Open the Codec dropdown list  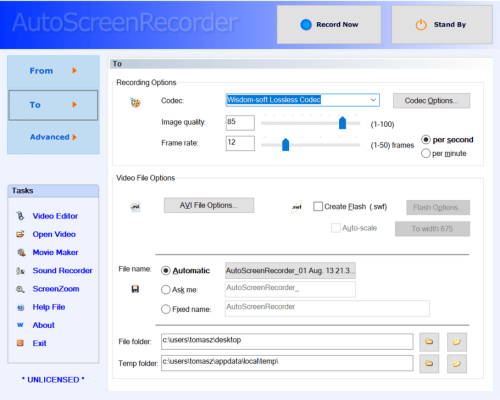(373, 100)
